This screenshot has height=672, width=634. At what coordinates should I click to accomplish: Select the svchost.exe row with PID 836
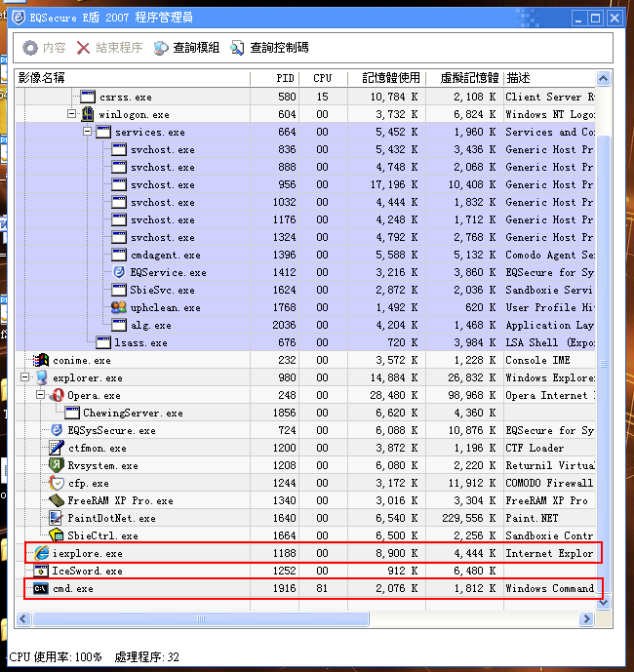click(x=305, y=149)
